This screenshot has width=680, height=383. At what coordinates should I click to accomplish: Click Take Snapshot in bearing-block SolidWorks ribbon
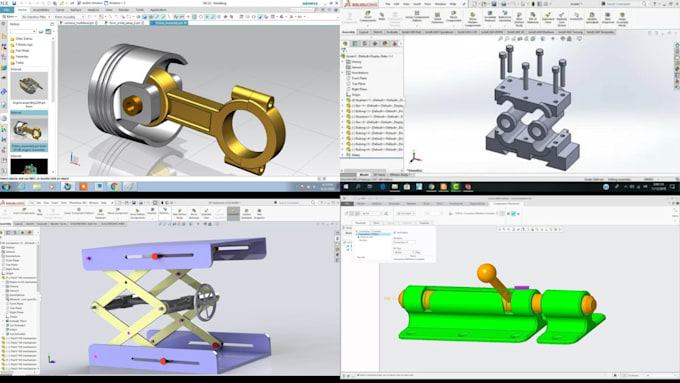click(607, 18)
